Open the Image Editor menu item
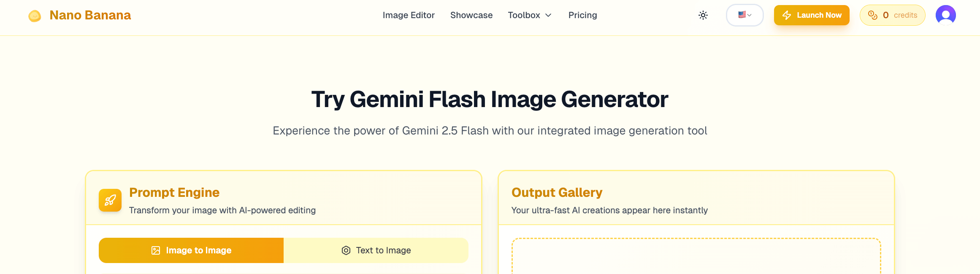The image size is (980, 274). point(409,15)
